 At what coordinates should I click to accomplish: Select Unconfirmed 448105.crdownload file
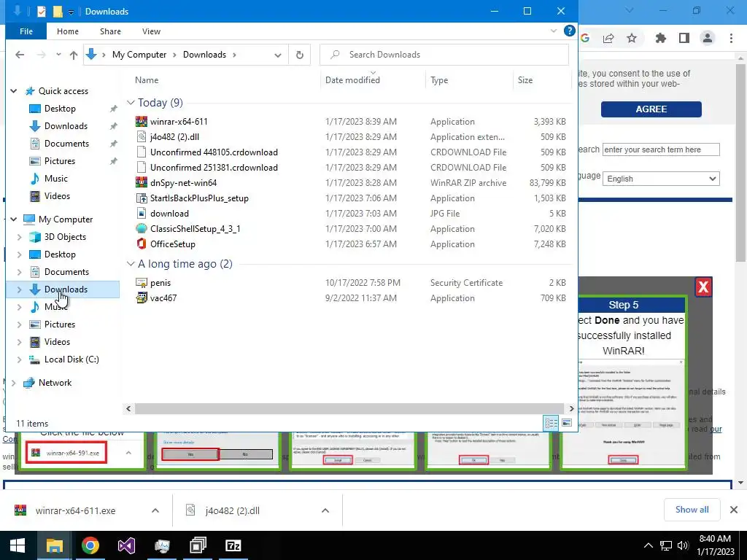pos(214,152)
